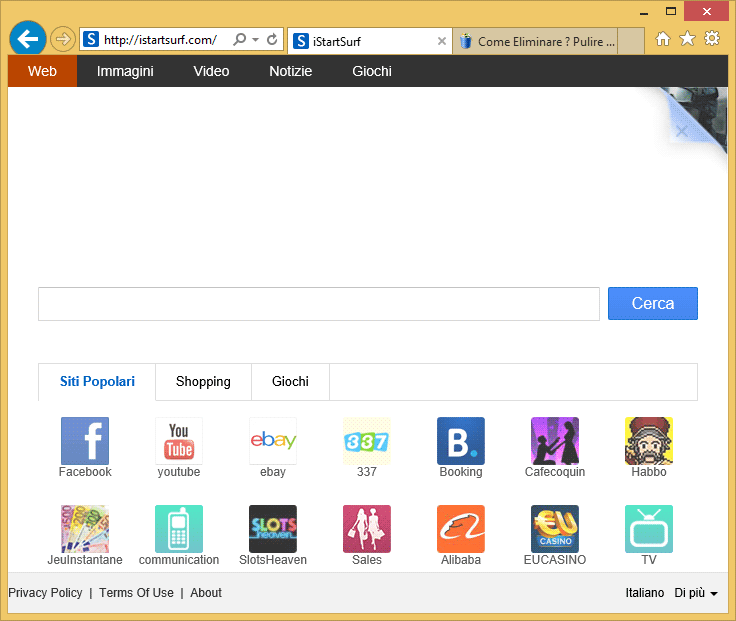Click the SlotsHeaven icon
Screen dimensions: 736x621
(273, 529)
